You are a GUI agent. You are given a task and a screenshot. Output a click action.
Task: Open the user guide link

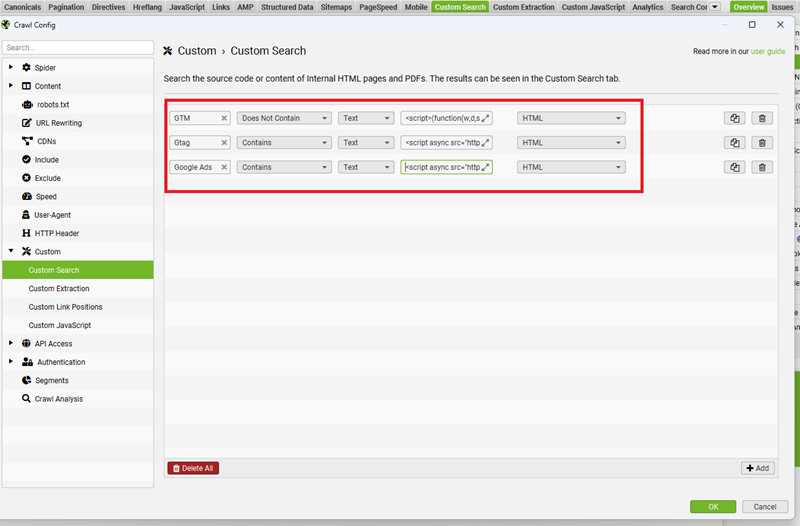[767, 51]
